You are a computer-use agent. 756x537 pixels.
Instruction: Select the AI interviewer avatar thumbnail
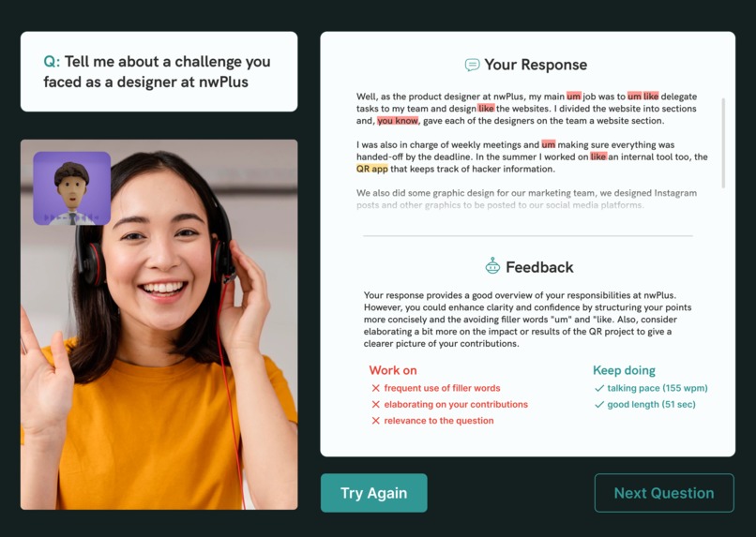(72, 188)
